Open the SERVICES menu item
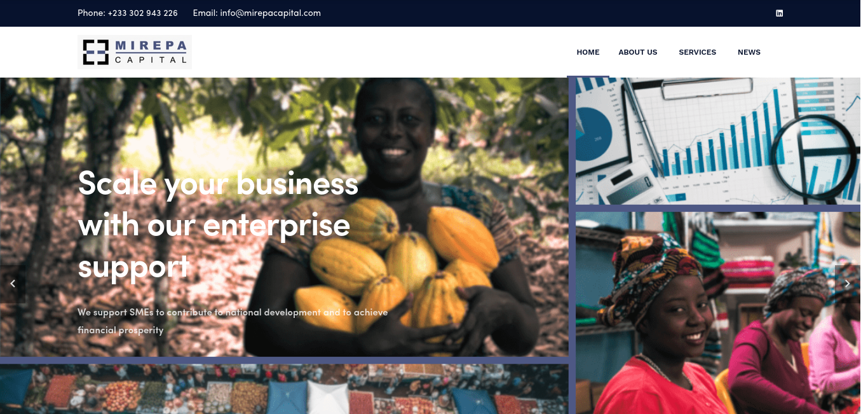 (x=697, y=52)
